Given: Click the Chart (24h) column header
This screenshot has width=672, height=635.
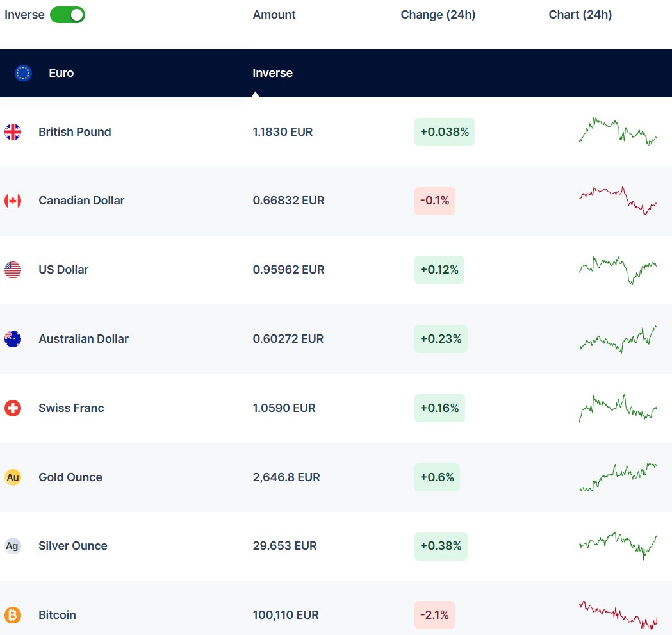Looking at the screenshot, I should (x=580, y=15).
